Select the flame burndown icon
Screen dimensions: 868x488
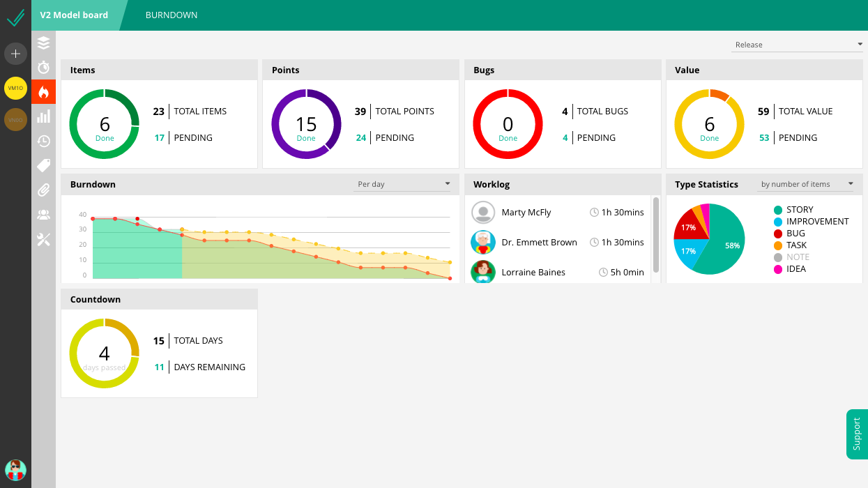(43, 91)
